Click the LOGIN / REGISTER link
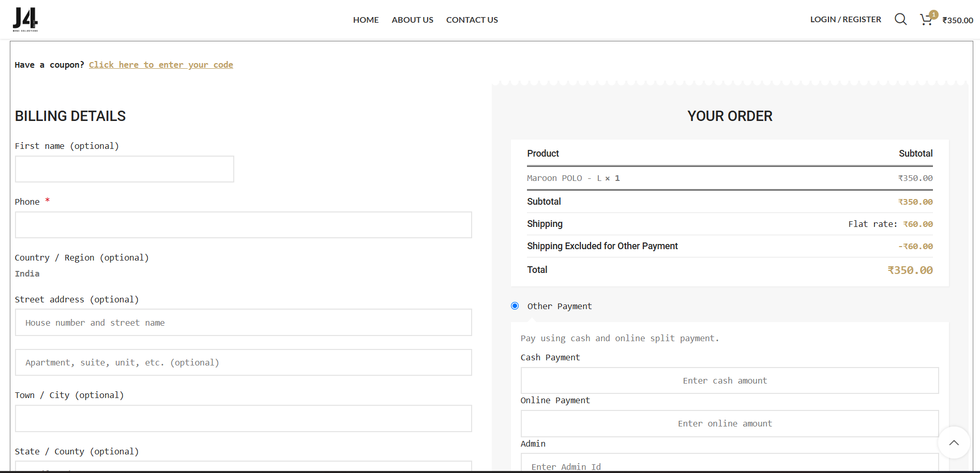The height and width of the screenshot is (473, 980). coord(846,20)
